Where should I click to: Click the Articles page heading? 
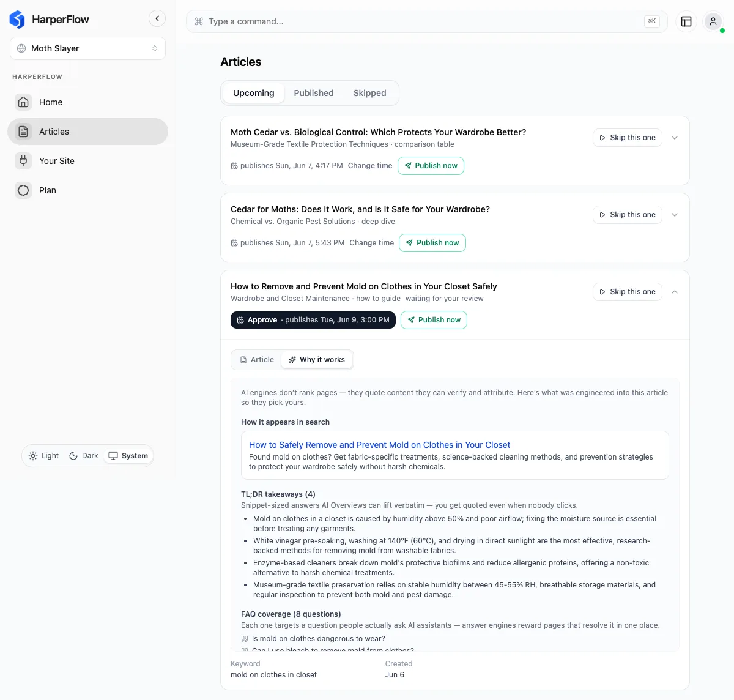(241, 62)
